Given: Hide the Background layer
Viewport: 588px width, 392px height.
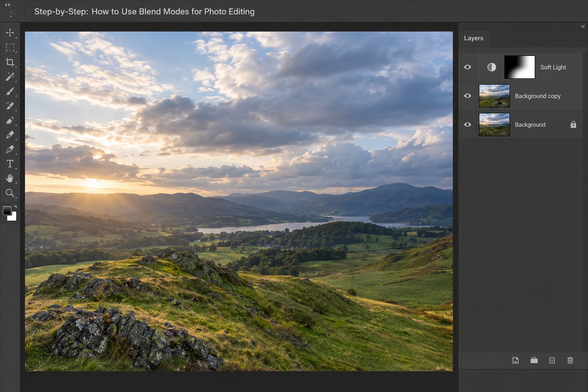Looking at the screenshot, I should pyautogui.click(x=467, y=124).
